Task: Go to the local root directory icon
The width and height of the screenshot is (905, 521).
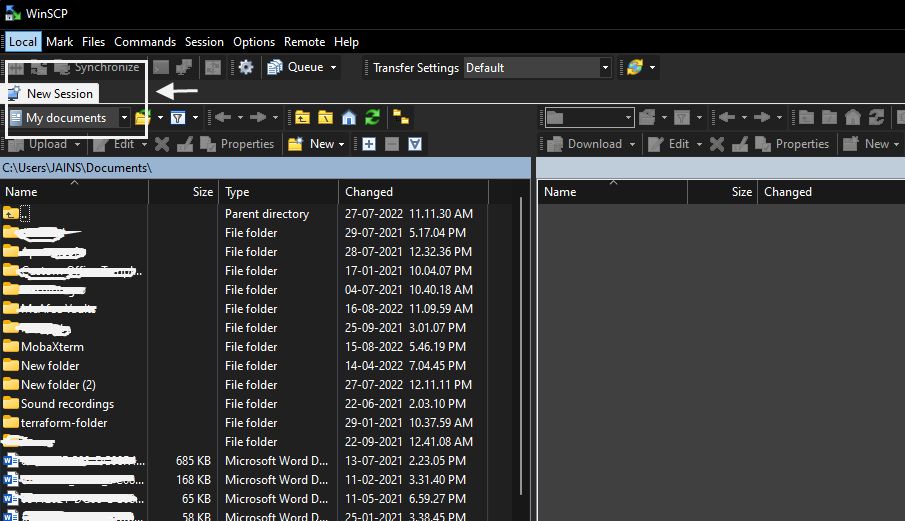Action: (326, 118)
